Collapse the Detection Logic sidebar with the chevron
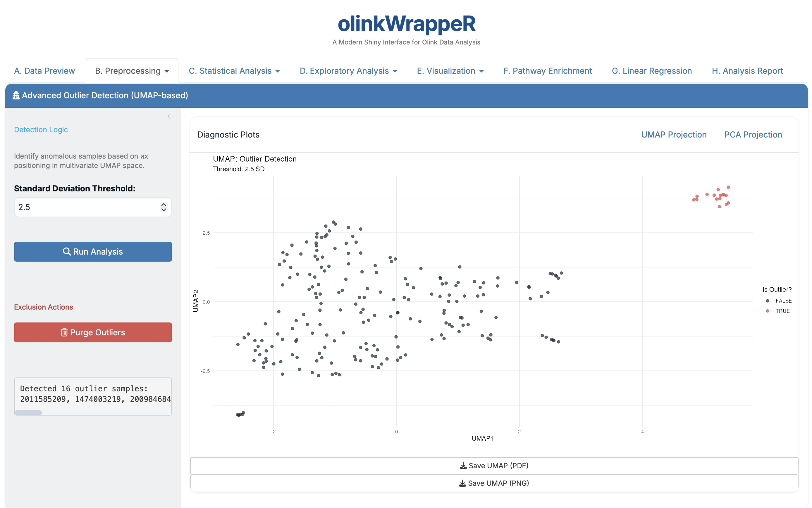 click(169, 116)
